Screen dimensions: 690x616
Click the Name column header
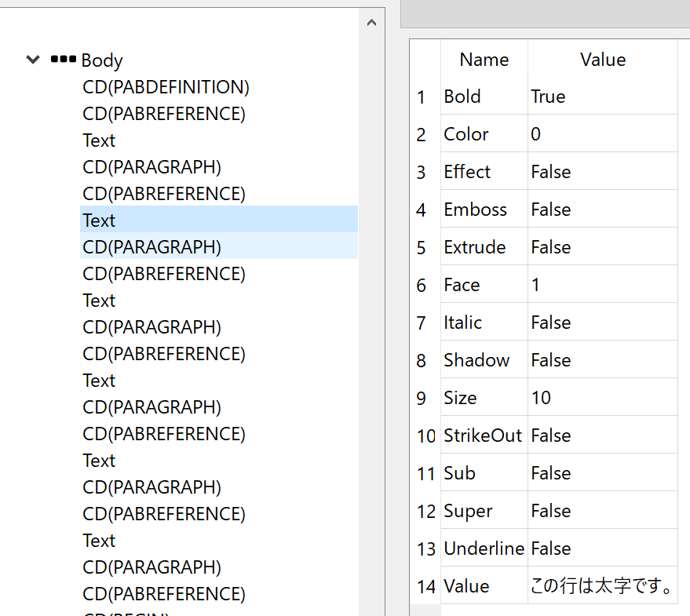coord(484,60)
